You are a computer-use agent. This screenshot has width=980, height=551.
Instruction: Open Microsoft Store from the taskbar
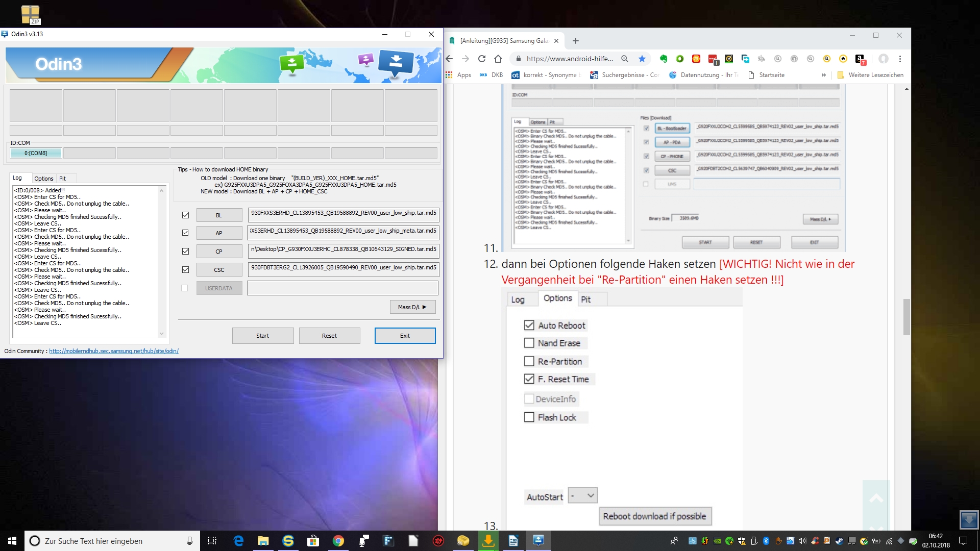coord(313,541)
